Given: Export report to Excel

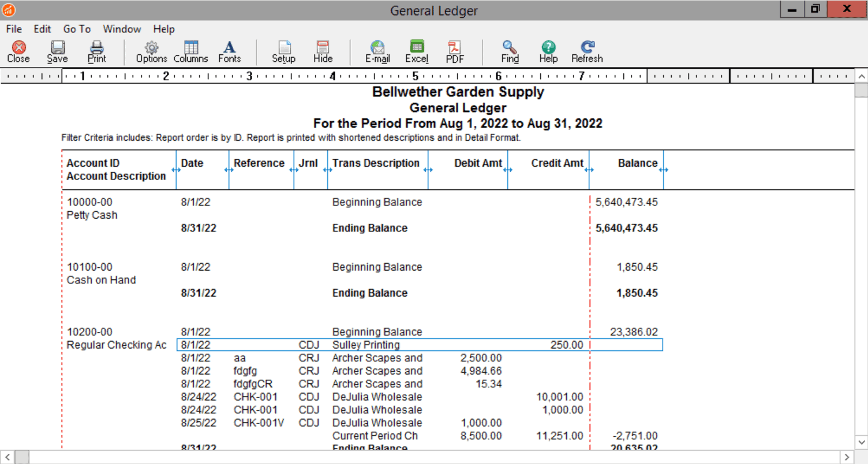Looking at the screenshot, I should 417,51.
